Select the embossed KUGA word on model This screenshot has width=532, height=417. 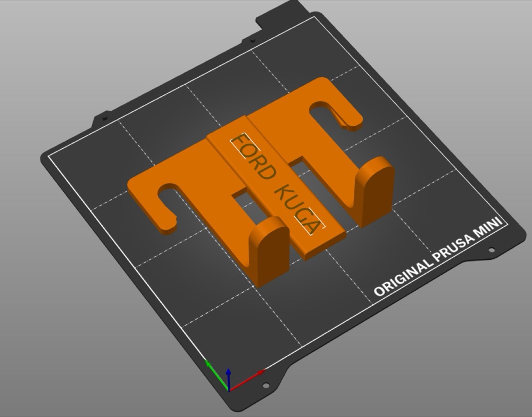click(x=298, y=209)
